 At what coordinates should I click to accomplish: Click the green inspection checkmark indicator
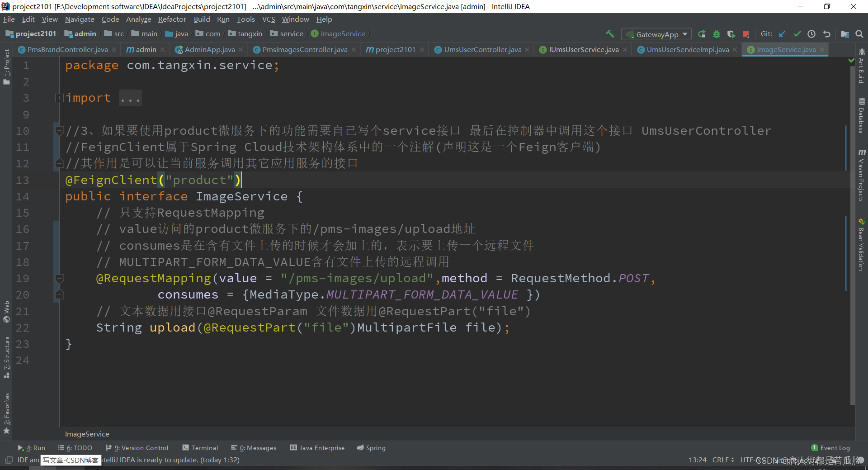coord(851,60)
